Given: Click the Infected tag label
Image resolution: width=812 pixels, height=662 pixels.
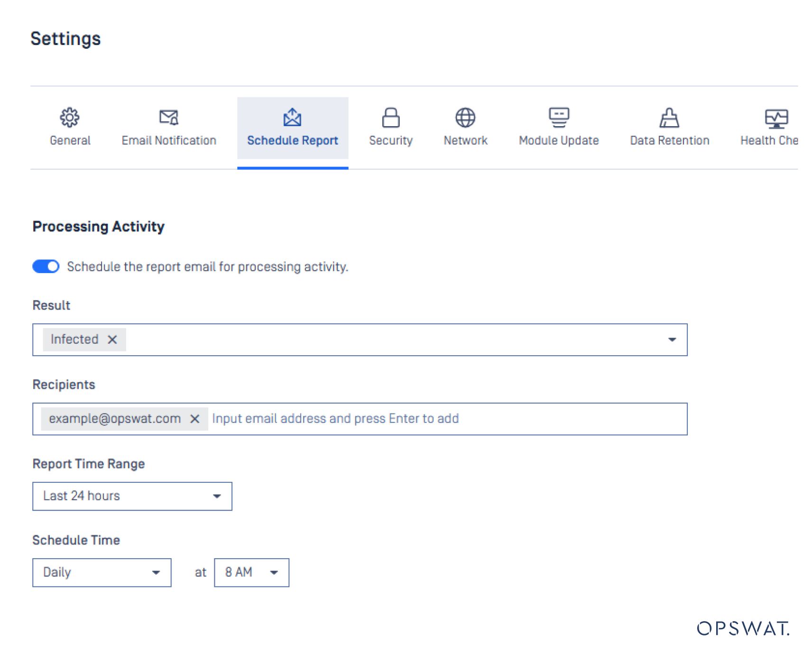Looking at the screenshot, I should click(x=74, y=340).
